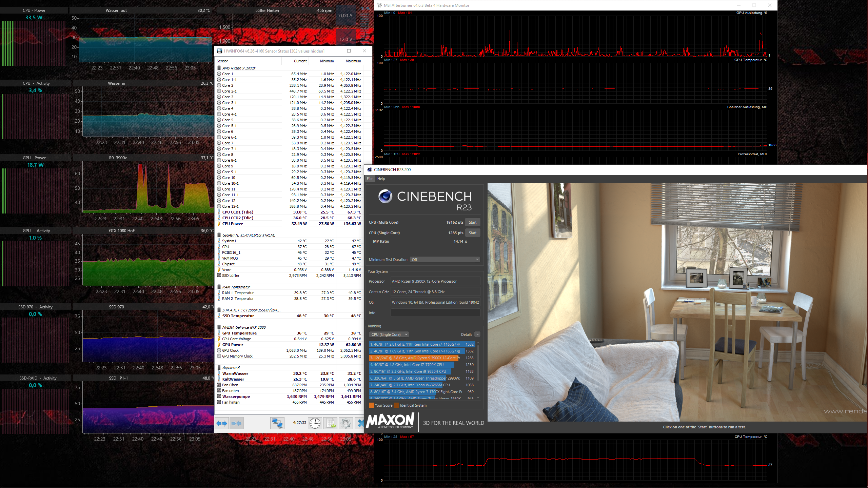
Task: Open HWiNFO gear settings icon
Action: point(346,423)
